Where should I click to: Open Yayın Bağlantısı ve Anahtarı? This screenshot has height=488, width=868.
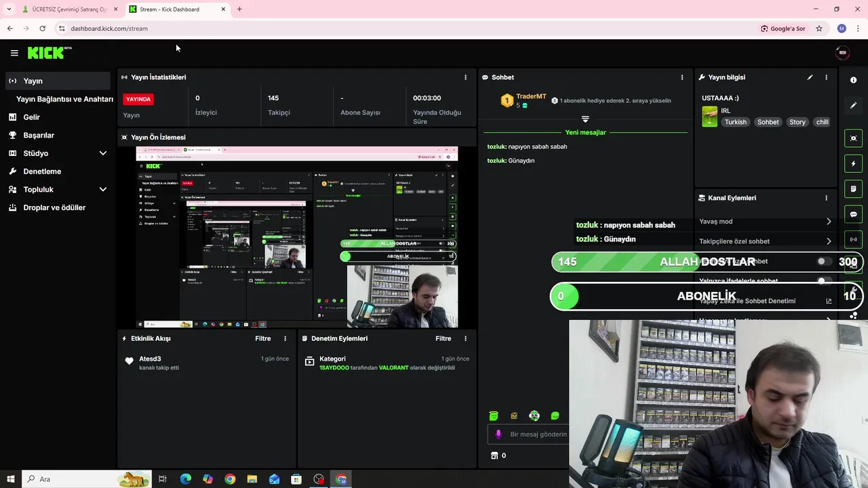pyautogui.click(x=64, y=99)
